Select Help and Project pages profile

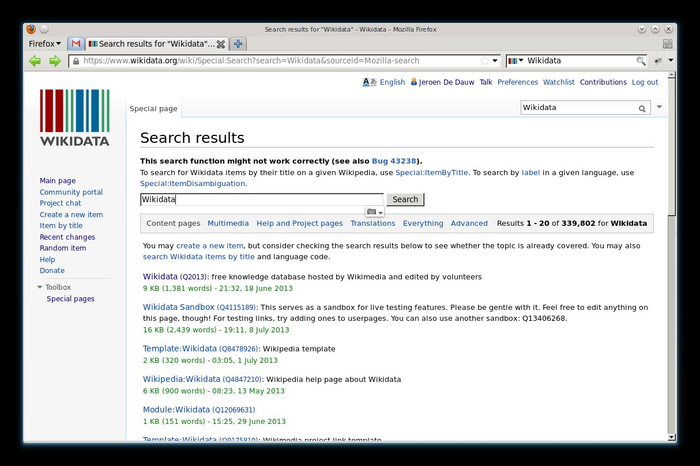coord(300,223)
